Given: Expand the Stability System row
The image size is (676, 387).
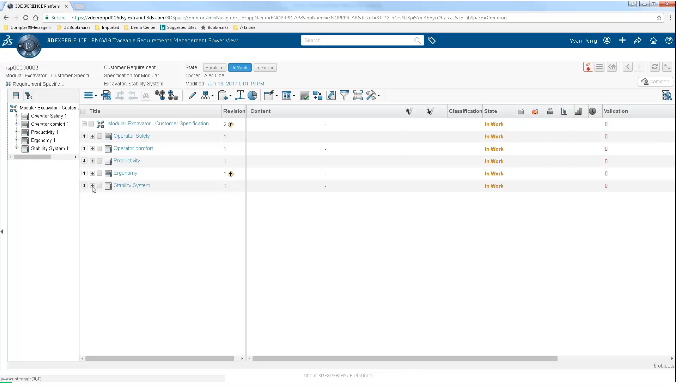Looking at the screenshot, I should (x=92, y=186).
